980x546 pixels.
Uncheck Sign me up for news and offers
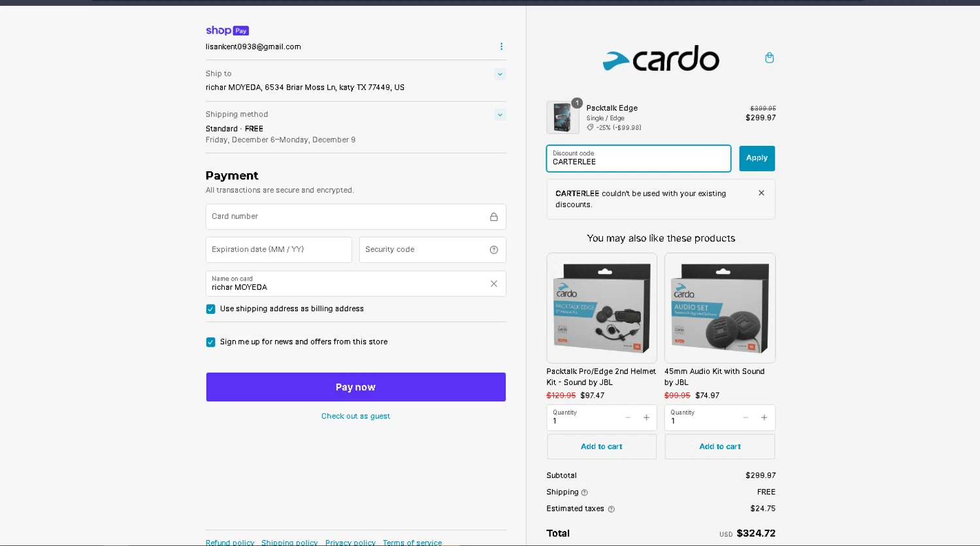(210, 342)
